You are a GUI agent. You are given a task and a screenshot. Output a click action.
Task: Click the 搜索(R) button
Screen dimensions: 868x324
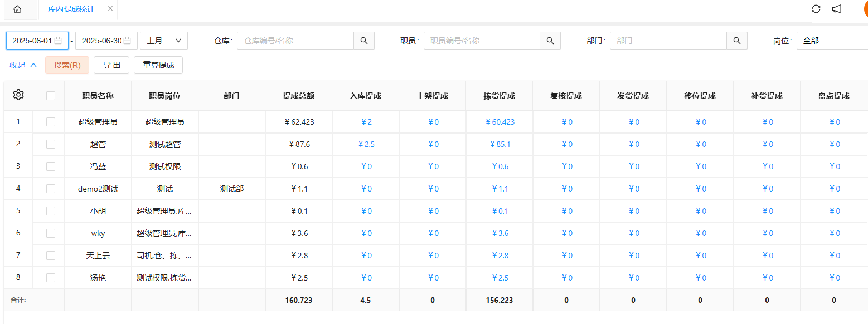coord(67,65)
